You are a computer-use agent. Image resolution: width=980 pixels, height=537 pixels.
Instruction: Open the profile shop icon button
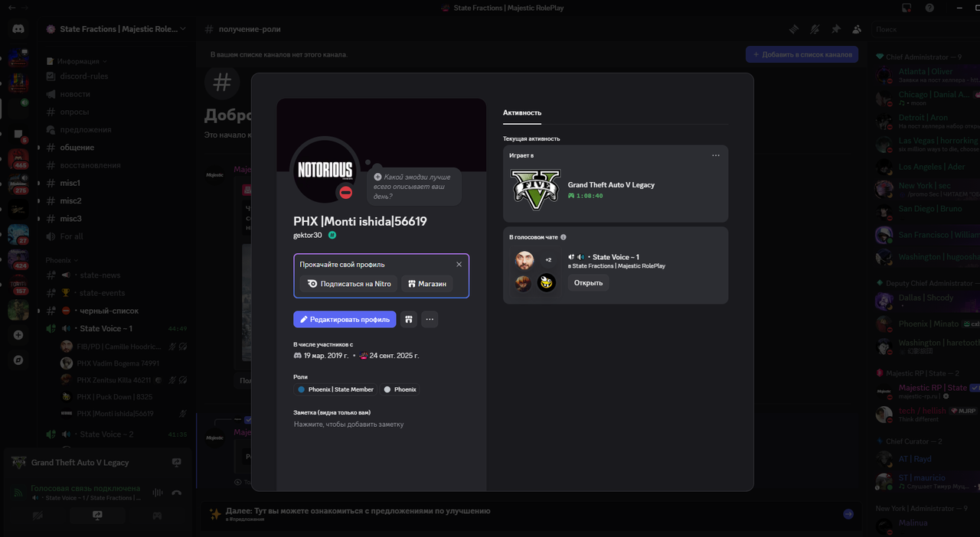tap(409, 319)
